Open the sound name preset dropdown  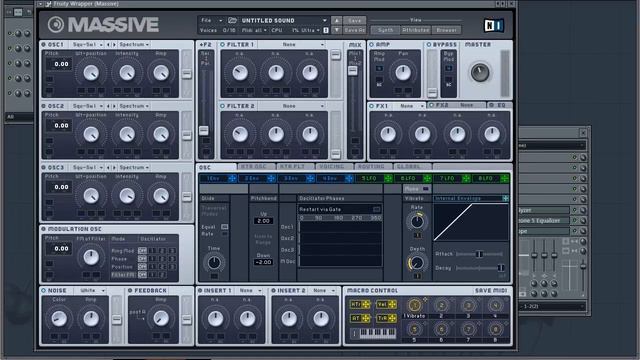pos(324,20)
